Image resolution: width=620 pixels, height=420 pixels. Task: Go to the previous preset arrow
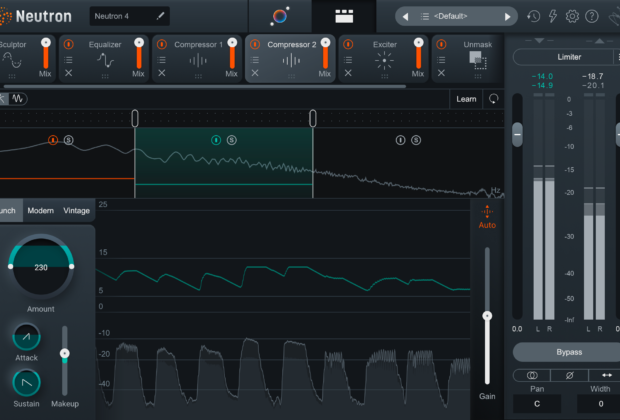click(405, 17)
